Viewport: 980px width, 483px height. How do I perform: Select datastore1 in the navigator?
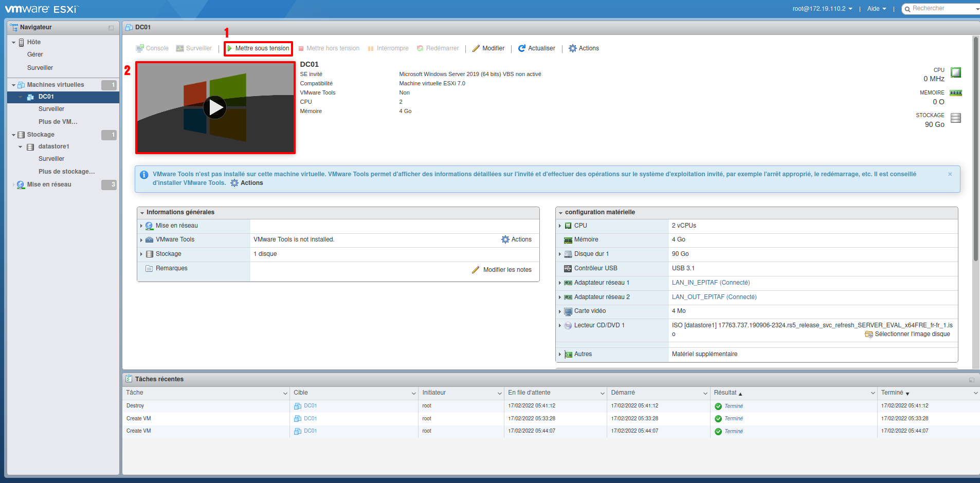tap(53, 146)
